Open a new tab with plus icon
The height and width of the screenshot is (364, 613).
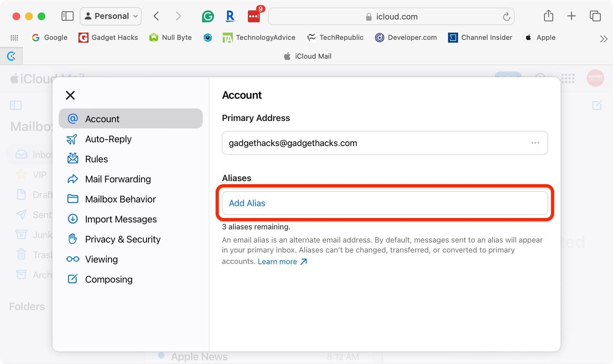[x=571, y=16]
